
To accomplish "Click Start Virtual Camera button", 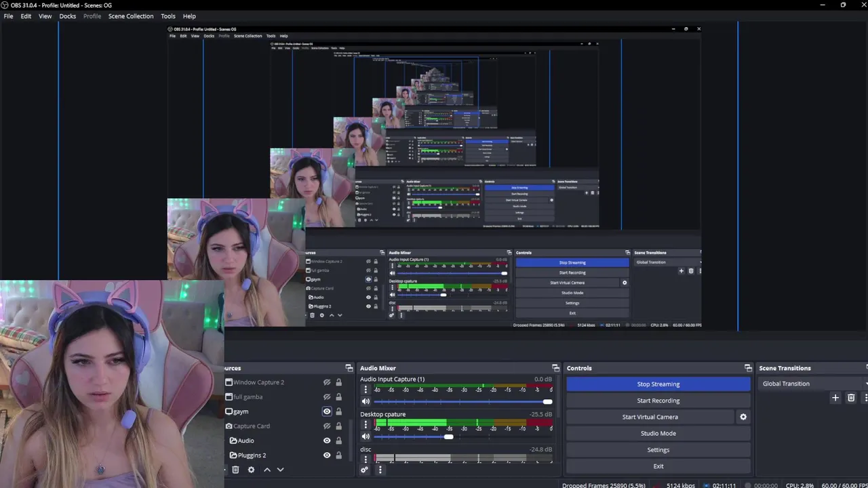I will [x=650, y=417].
